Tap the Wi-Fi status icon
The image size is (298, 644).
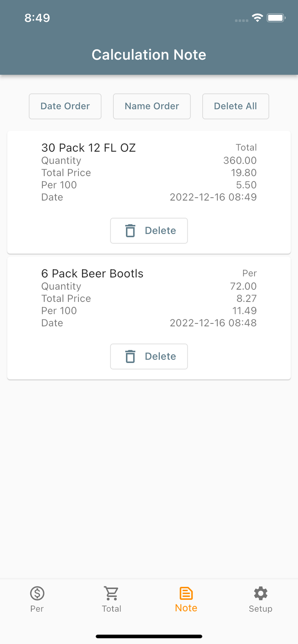pos(257,18)
